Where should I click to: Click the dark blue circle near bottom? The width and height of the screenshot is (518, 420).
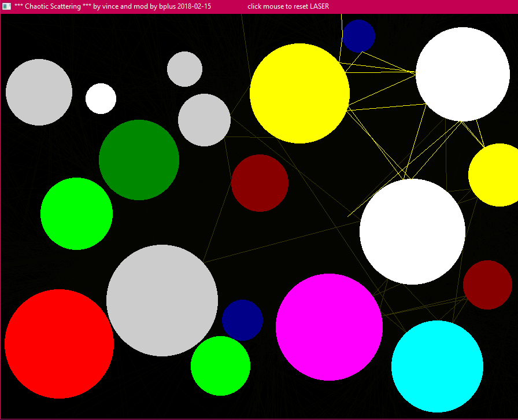tap(242, 320)
